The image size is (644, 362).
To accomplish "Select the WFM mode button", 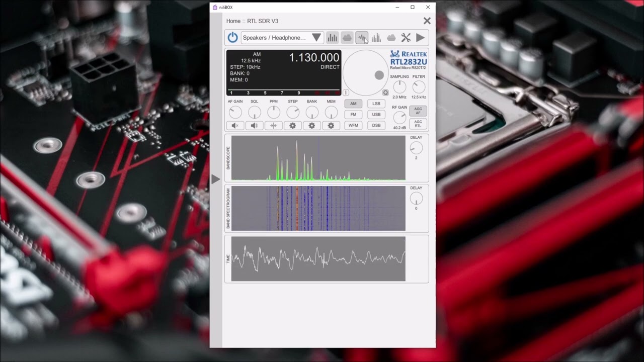I will (353, 126).
